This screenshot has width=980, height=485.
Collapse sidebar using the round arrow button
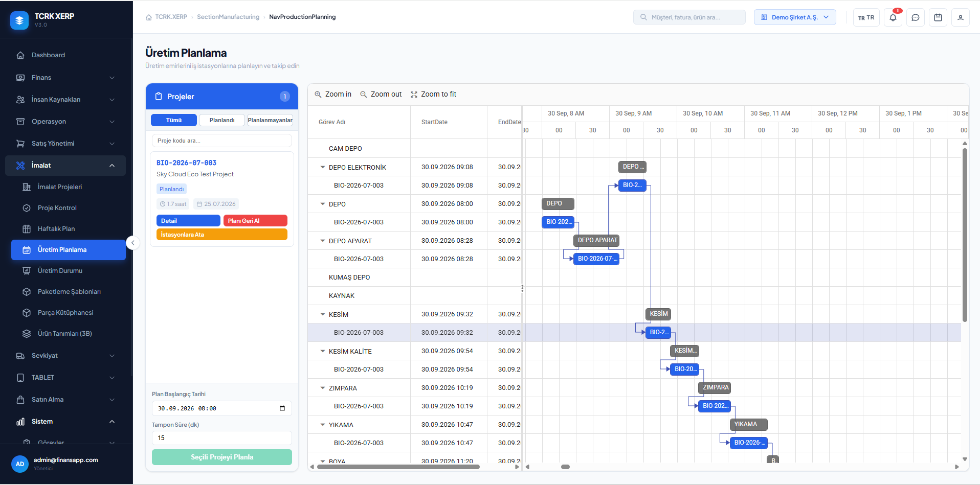pyautogui.click(x=132, y=243)
